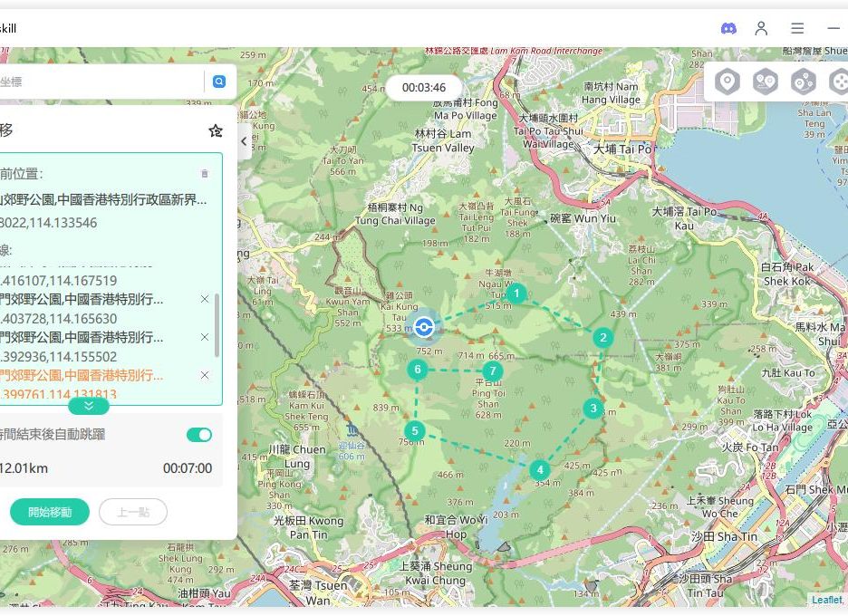Select joystick movement mode icon

pos(838,82)
